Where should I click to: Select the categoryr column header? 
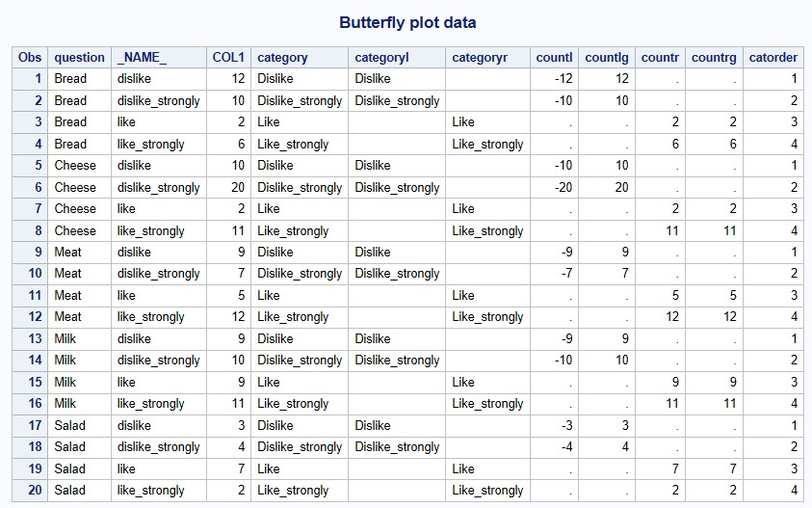click(487, 58)
